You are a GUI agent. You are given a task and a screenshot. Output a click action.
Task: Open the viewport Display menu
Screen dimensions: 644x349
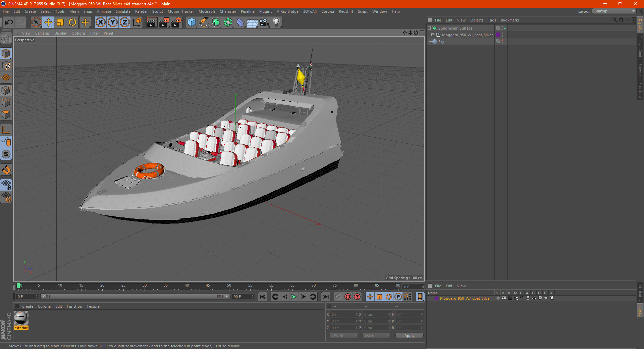tap(60, 33)
